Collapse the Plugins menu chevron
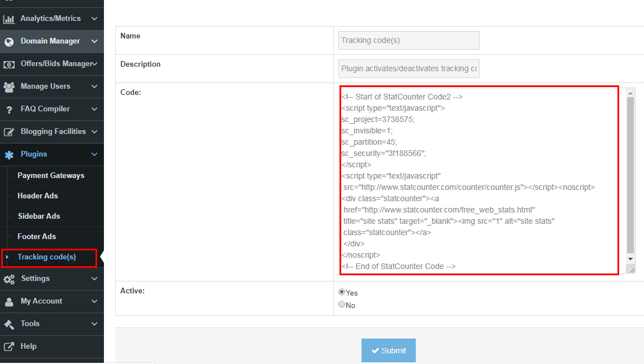This screenshot has height=364, width=644. click(x=94, y=154)
